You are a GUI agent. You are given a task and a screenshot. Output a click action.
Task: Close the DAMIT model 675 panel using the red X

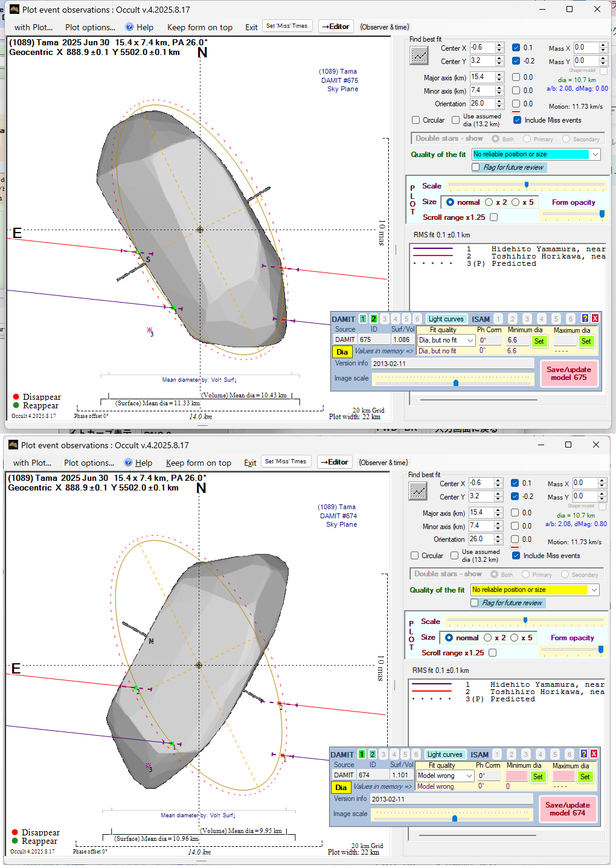point(595,318)
